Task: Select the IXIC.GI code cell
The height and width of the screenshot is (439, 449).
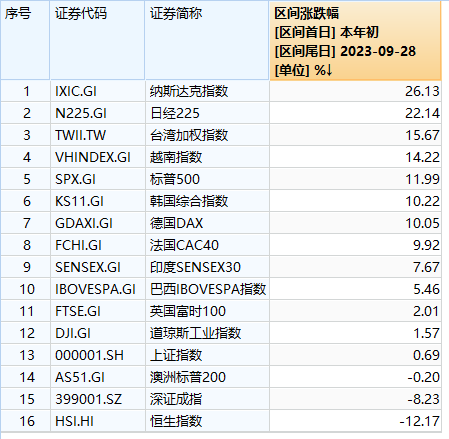Action: coord(98,91)
